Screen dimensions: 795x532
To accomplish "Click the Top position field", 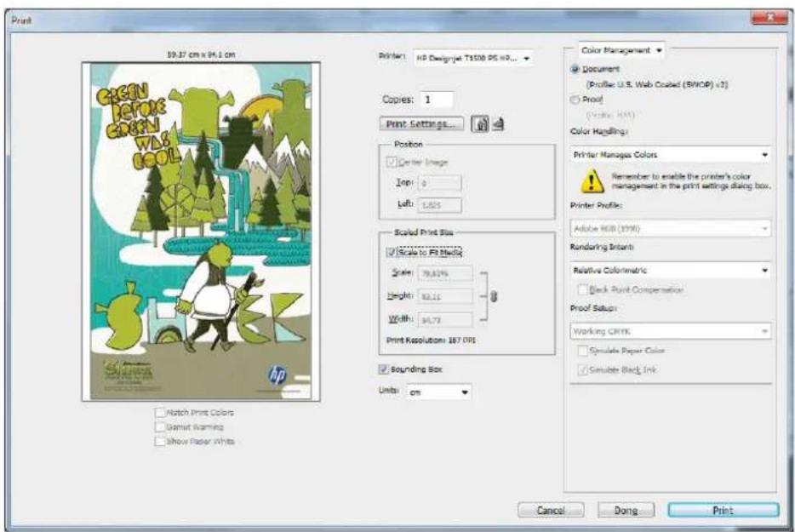I will click(x=439, y=183).
